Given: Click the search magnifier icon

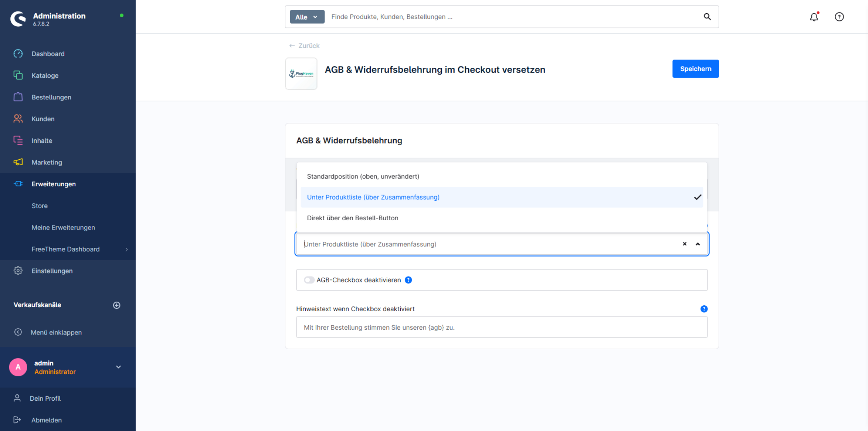Looking at the screenshot, I should click(x=707, y=17).
